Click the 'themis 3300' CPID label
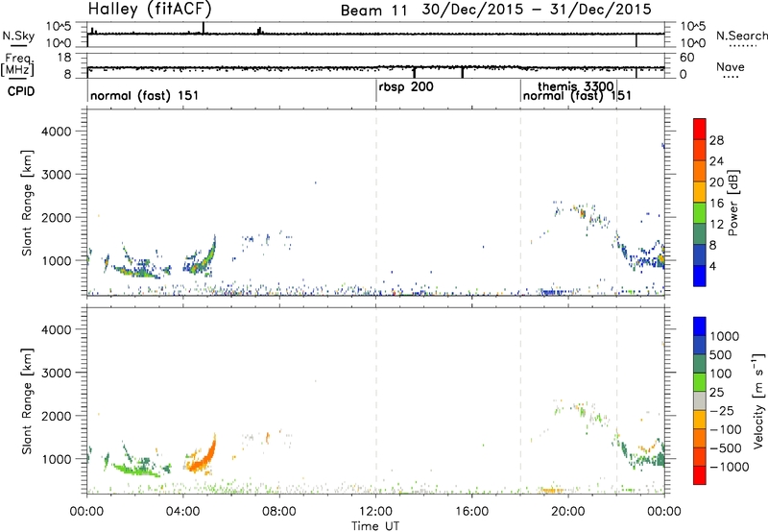The image size is (768, 532). [576, 86]
